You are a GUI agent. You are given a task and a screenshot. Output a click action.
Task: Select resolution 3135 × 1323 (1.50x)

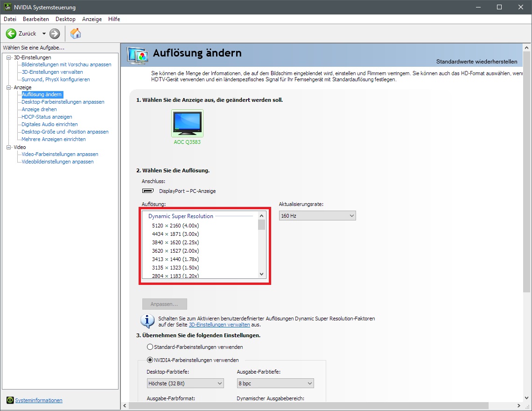click(x=175, y=268)
